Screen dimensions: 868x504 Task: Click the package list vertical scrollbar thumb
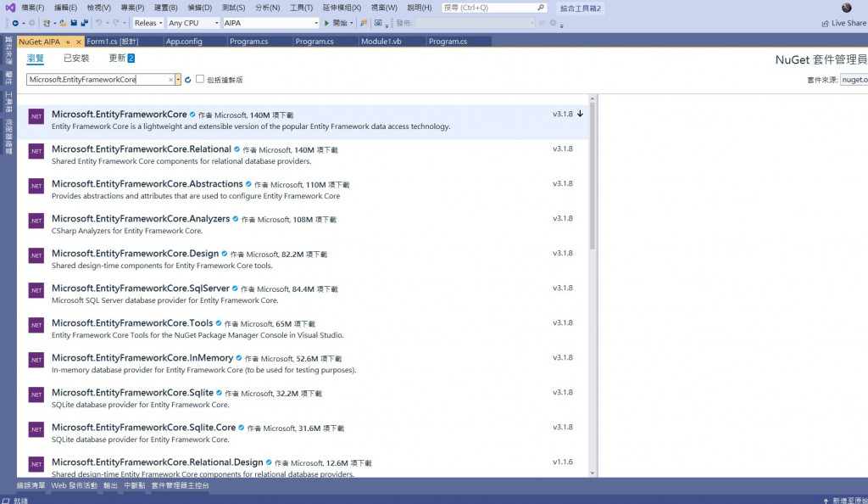pyautogui.click(x=593, y=176)
